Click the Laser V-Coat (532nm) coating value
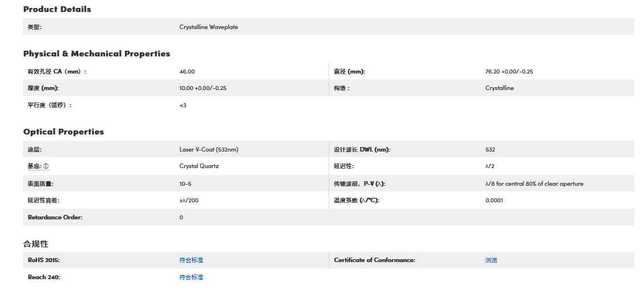 point(208,150)
